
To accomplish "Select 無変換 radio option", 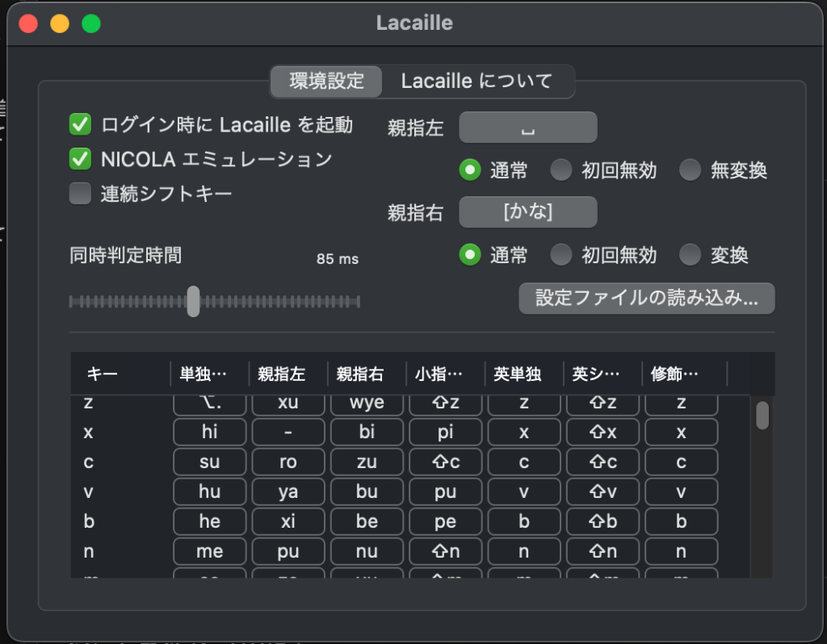I will [690, 170].
